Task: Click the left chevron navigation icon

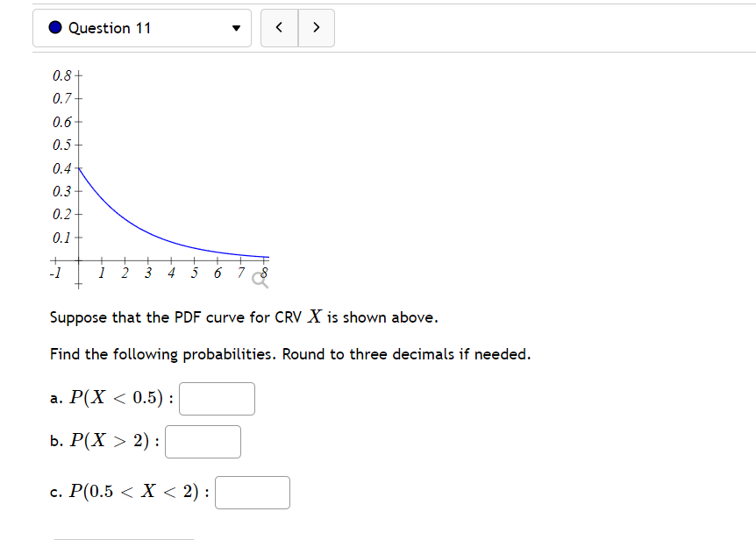Action: coord(279,27)
